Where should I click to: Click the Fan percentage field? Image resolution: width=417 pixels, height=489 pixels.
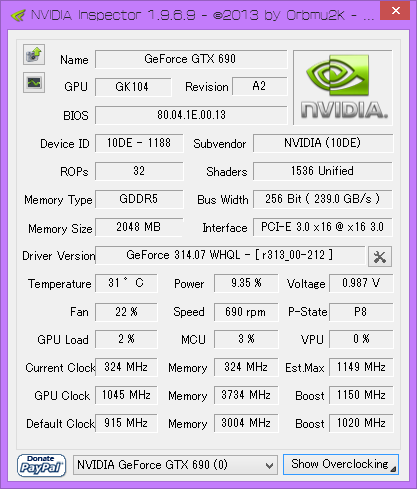126,312
